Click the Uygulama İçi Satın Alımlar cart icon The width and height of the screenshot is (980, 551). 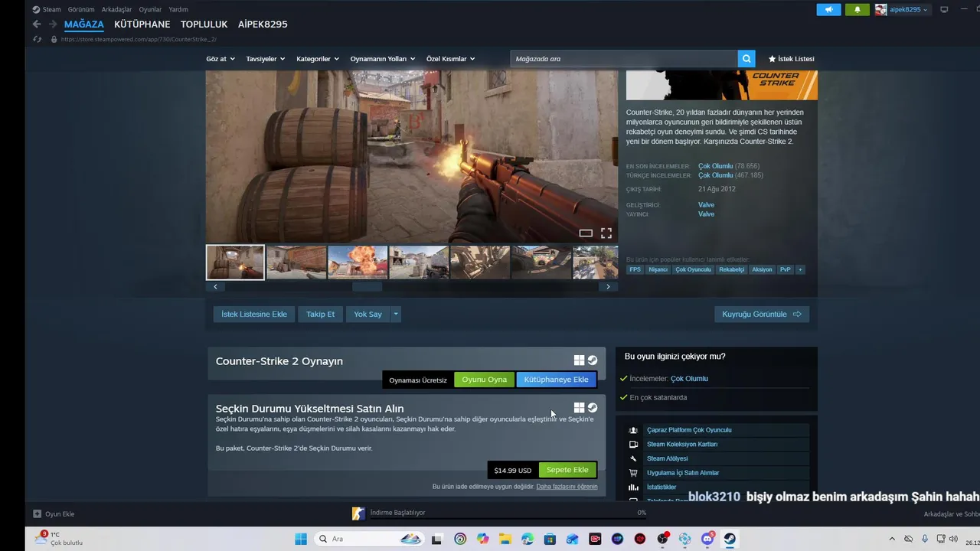point(633,473)
